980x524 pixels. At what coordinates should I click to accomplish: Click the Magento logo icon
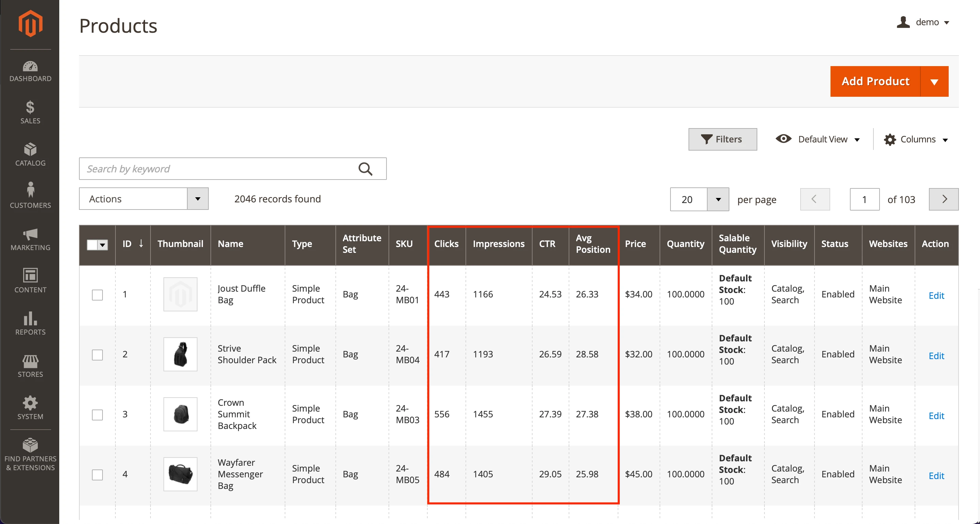[x=30, y=23]
